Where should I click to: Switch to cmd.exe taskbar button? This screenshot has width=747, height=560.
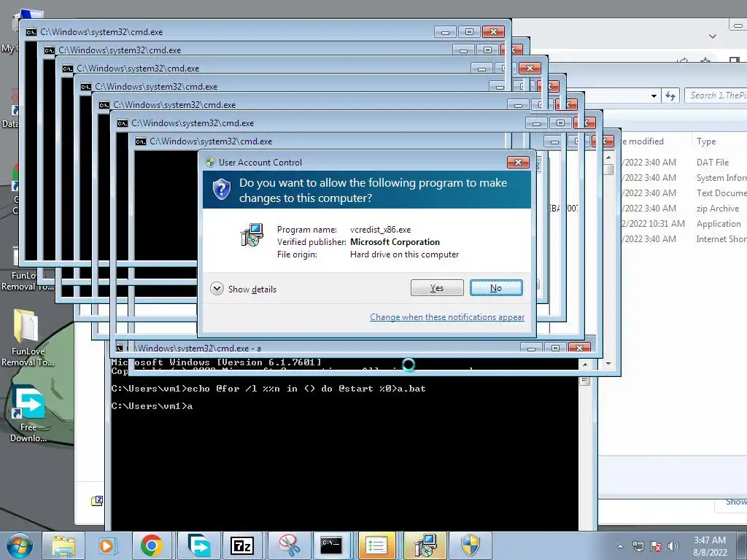pos(331,545)
